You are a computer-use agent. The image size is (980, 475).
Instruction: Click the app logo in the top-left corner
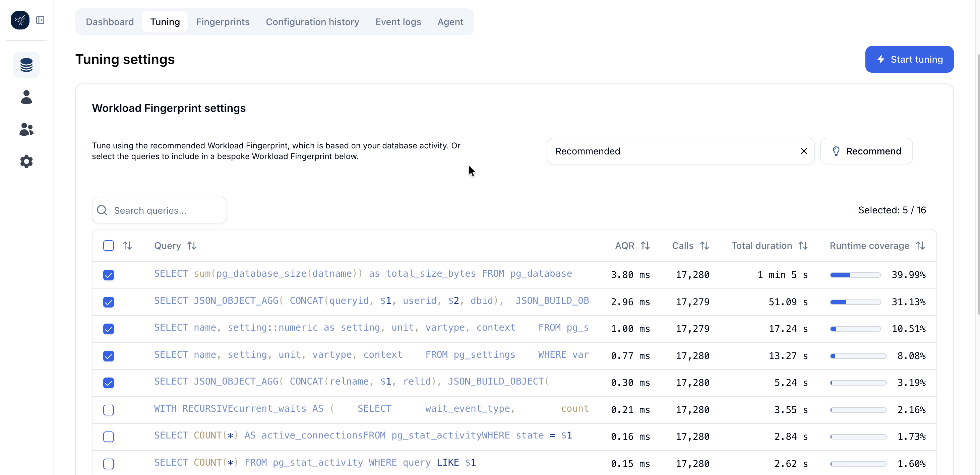20,20
